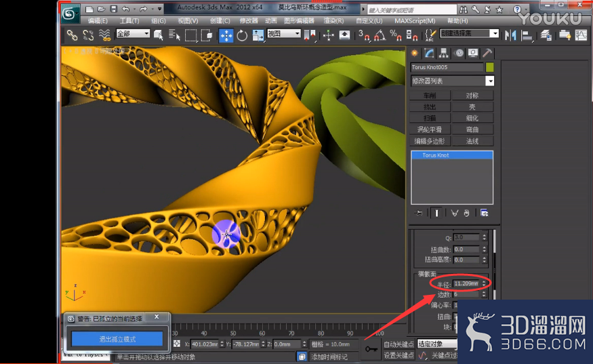
Task: Expand quick access toolbar customize arrow
Action: click(x=159, y=9)
